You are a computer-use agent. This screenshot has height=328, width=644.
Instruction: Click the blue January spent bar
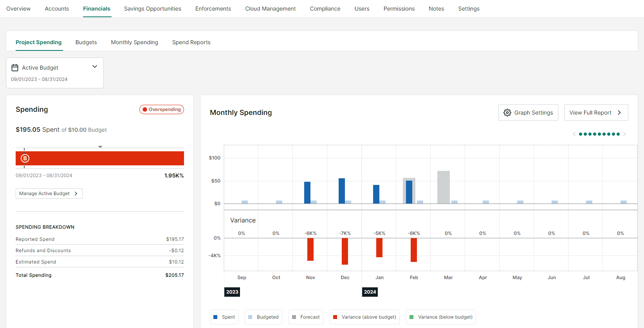pos(376,194)
